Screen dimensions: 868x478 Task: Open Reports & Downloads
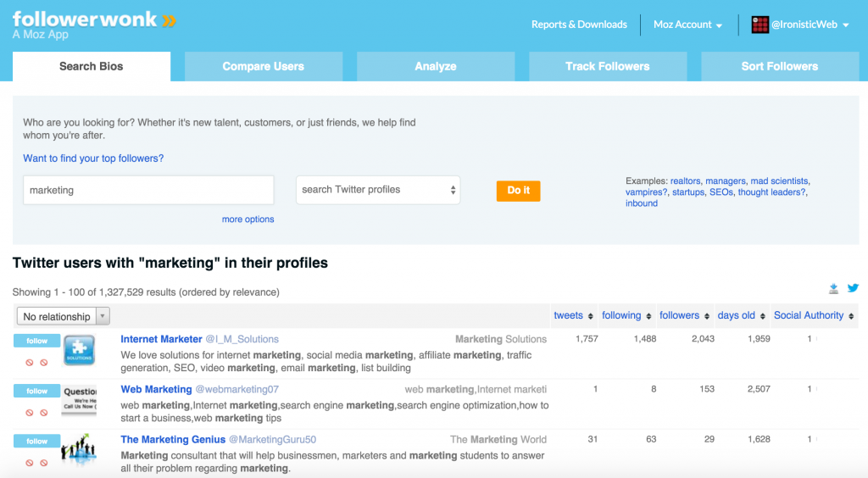pyautogui.click(x=579, y=25)
